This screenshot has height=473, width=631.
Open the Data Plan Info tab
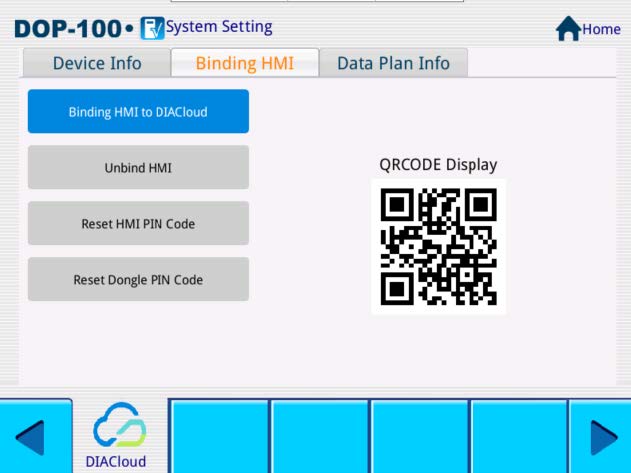(394, 63)
